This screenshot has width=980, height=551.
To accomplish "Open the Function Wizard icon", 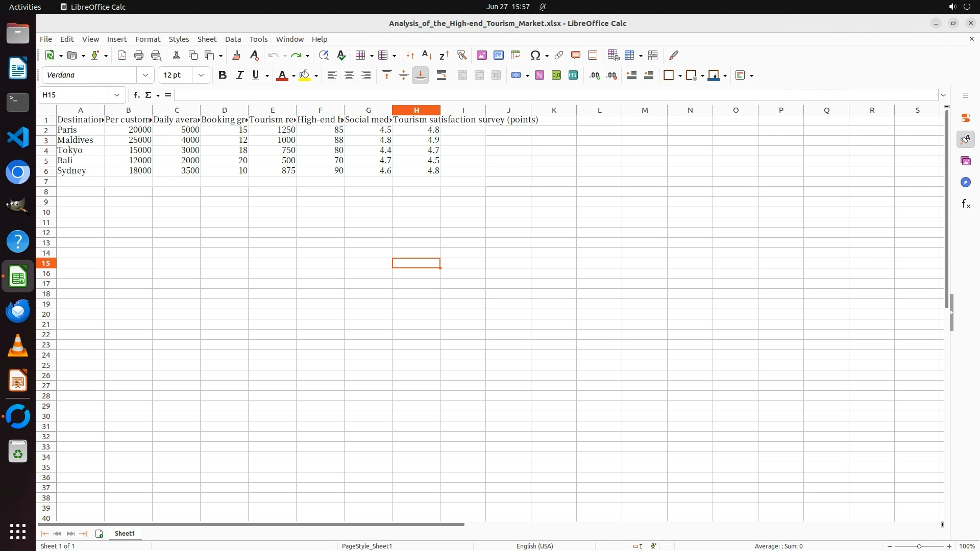I will 136,95.
